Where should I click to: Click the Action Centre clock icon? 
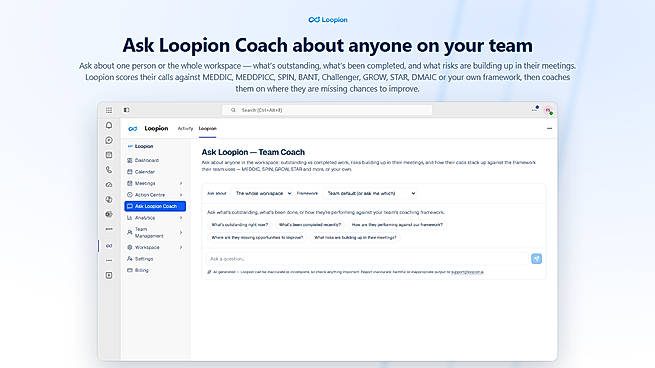129,195
